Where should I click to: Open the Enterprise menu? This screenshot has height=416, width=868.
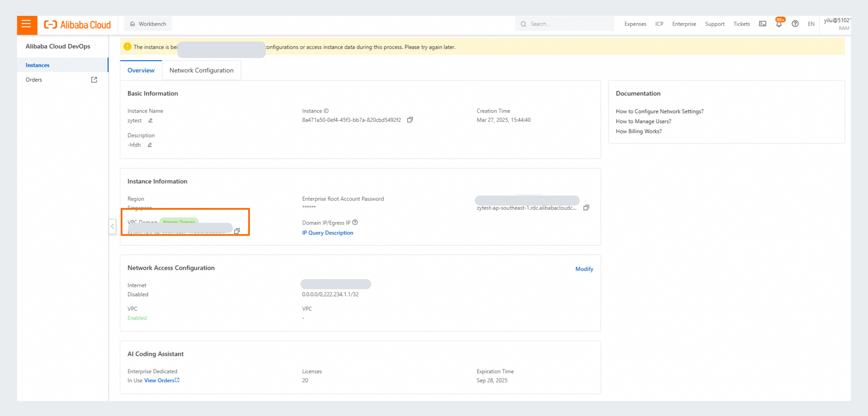[684, 24]
